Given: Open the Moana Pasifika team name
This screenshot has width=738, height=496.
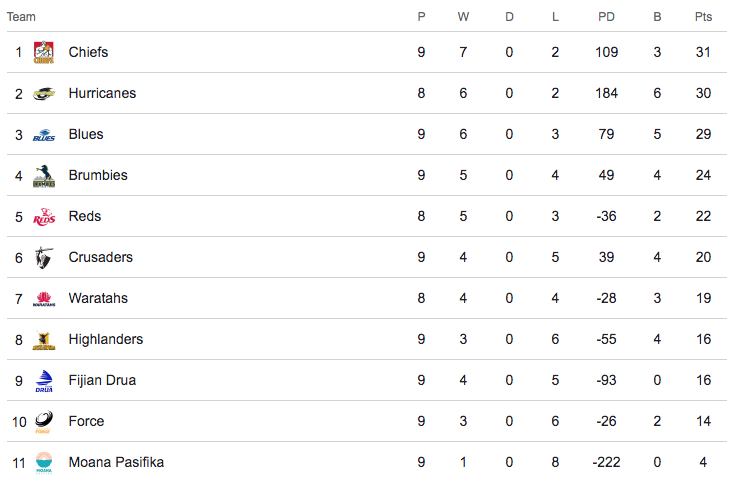Looking at the screenshot, I should click(116, 462).
